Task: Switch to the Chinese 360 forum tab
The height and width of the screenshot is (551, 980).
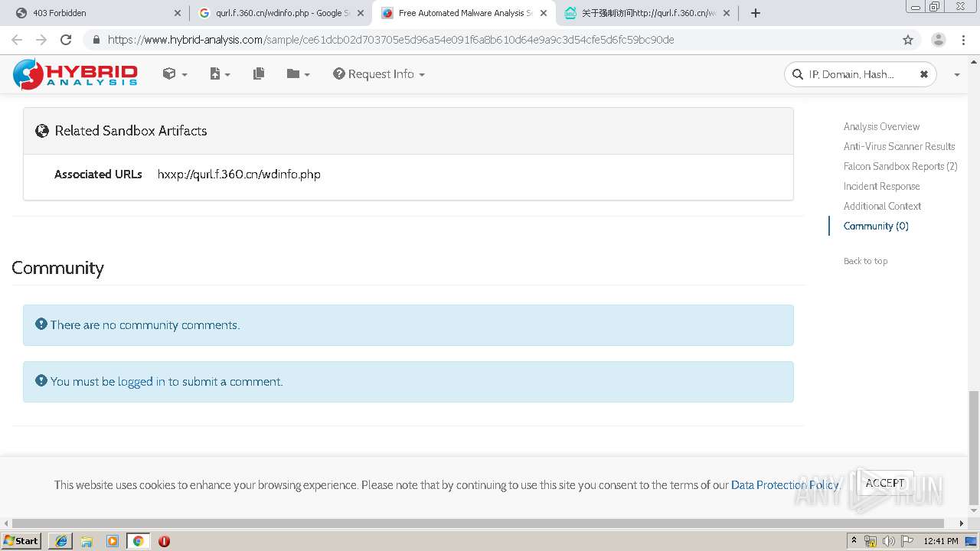Action: [646, 13]
